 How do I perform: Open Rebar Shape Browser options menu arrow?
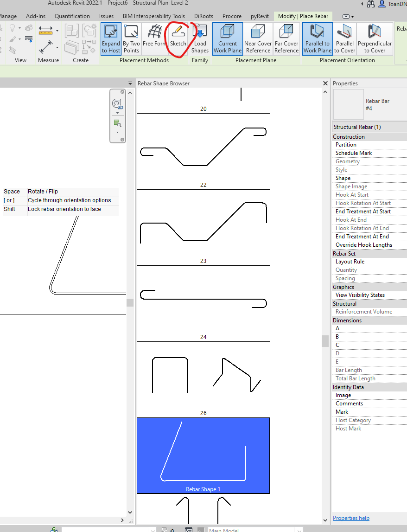click(130, 83)
